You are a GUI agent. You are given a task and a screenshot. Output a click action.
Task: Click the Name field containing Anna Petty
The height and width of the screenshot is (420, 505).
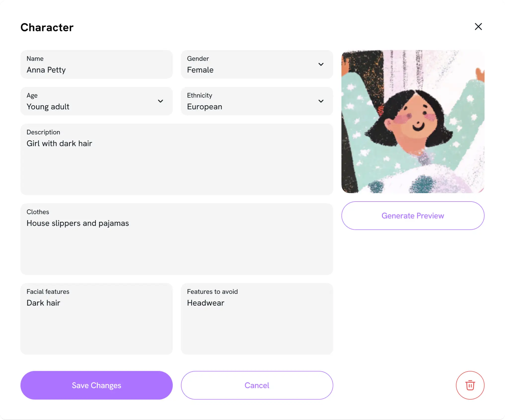[96, 64]
